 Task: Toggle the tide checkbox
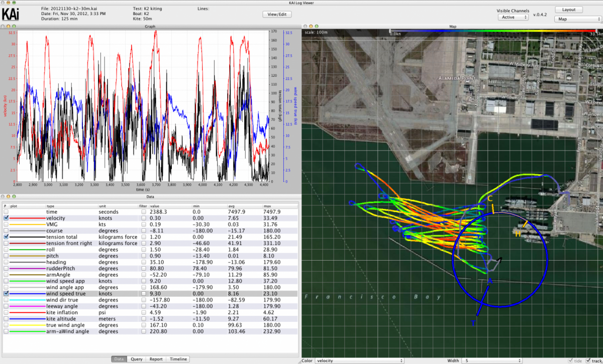coord(571,360)
